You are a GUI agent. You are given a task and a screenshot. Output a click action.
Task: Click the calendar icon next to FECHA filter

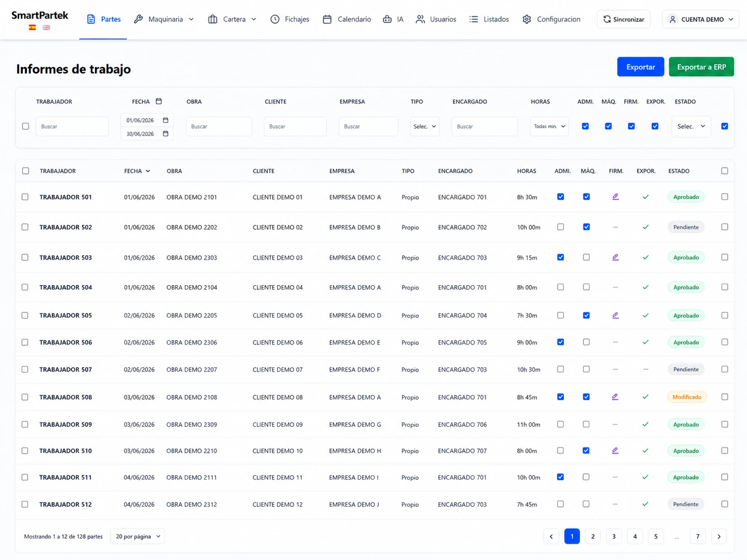pyautogui.click(x=159, y=102)
